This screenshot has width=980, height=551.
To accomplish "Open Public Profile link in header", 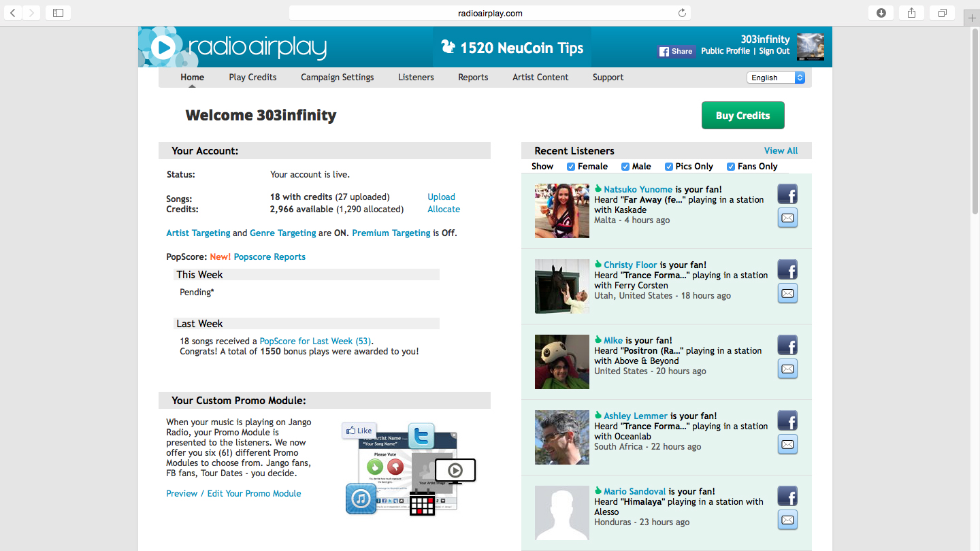I will tap(725, 51).
